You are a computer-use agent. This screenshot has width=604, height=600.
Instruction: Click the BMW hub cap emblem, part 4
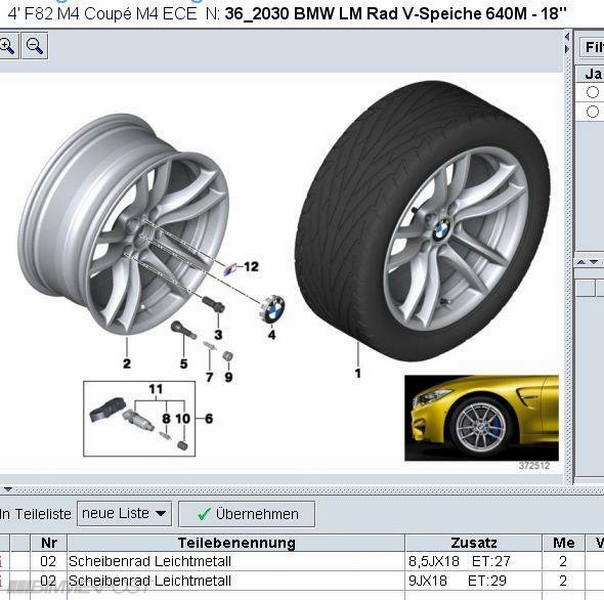pos(271,307)
